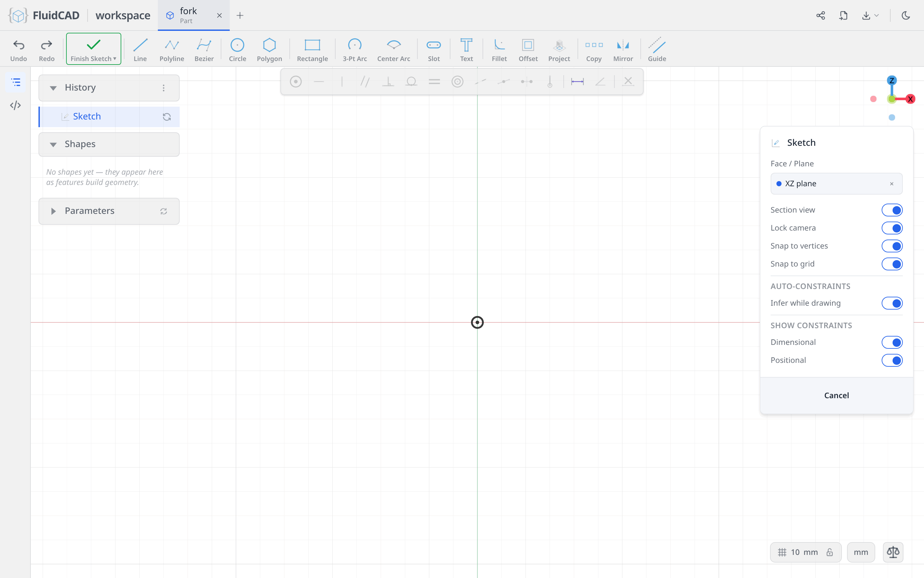
Task: Click the Cancel button in Sketch panel
Action: click(836, 395)
